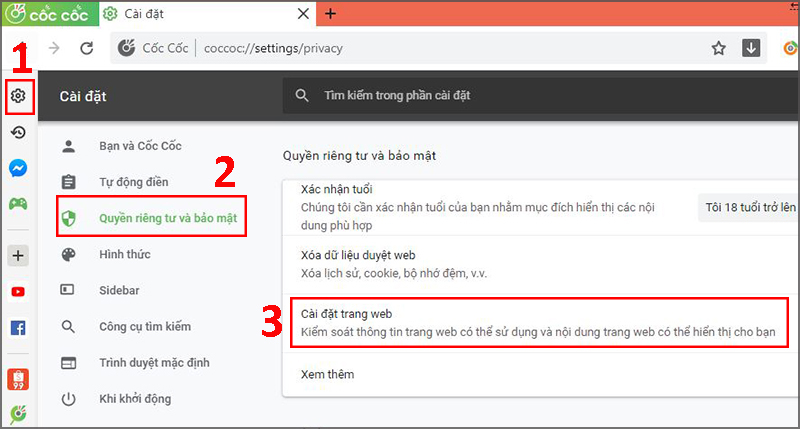Open the settings gear in the sidebar

click(18, 95)
